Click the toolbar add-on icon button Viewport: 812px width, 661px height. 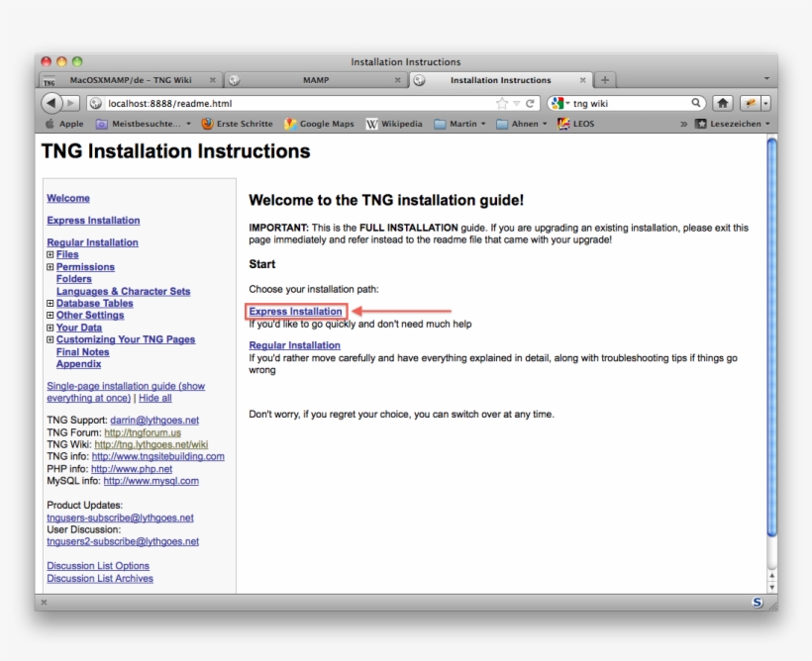[x=750, y=104]
